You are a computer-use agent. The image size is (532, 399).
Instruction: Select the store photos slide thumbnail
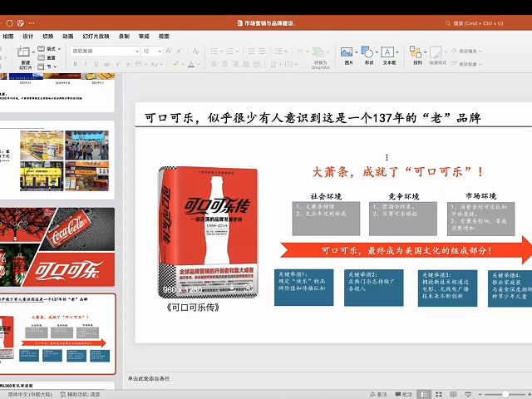point(57,160)
